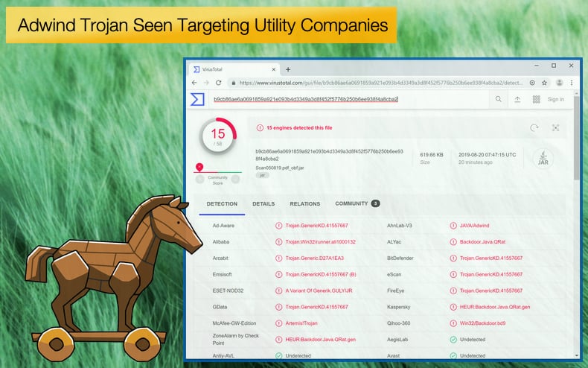Click '15 engines detected this file' text
Image resolution: width=588 pixels, height=368 pixels.
point(299,127)
